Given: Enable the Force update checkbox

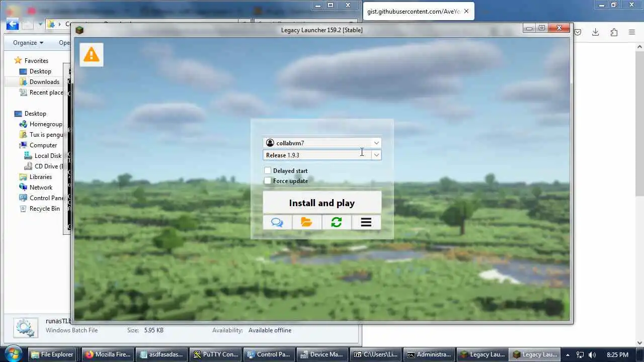Looking at the screenshot, I should [268, 181].
